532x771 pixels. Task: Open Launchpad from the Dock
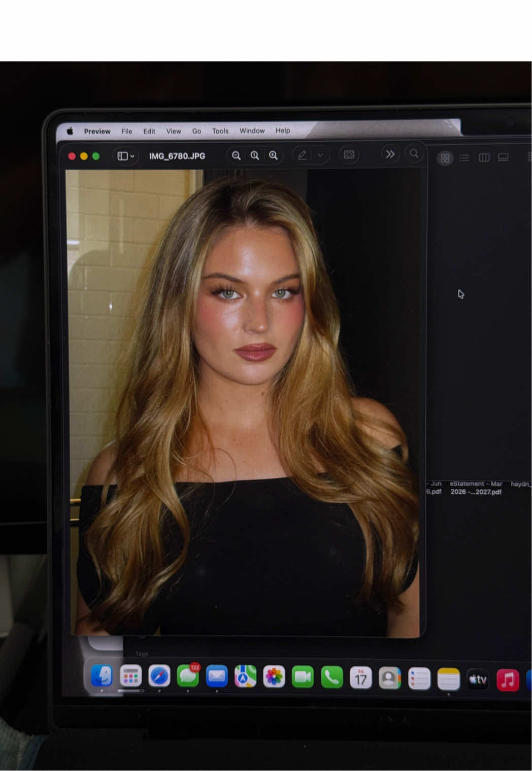[130, 676]
